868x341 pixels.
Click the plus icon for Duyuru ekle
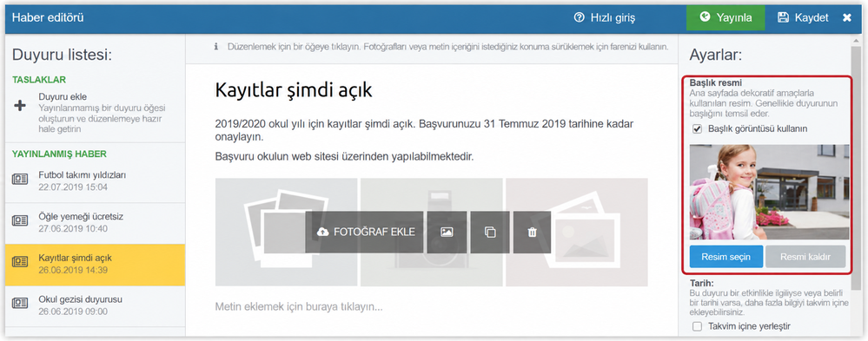tap(20, 106)
